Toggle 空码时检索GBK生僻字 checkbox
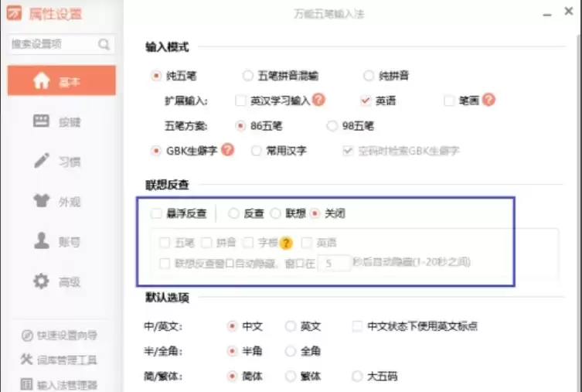This screenshot has width=582, height=392. [348, 151]
